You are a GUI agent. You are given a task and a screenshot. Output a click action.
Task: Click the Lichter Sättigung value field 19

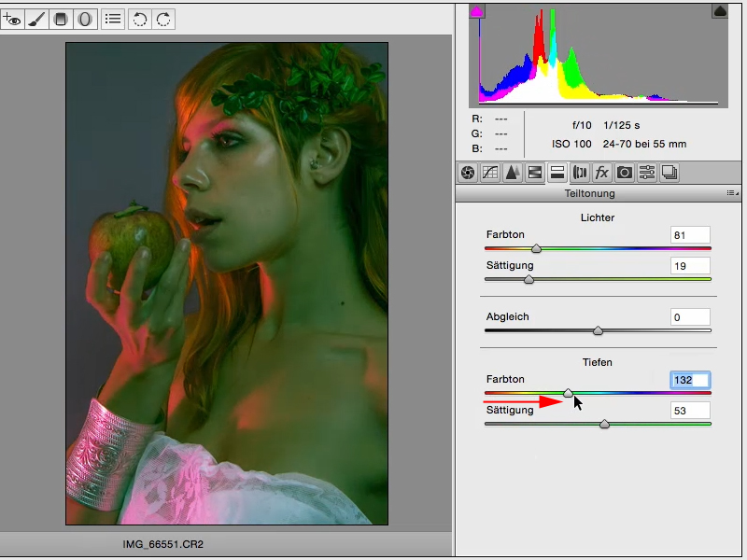point(690,266)
